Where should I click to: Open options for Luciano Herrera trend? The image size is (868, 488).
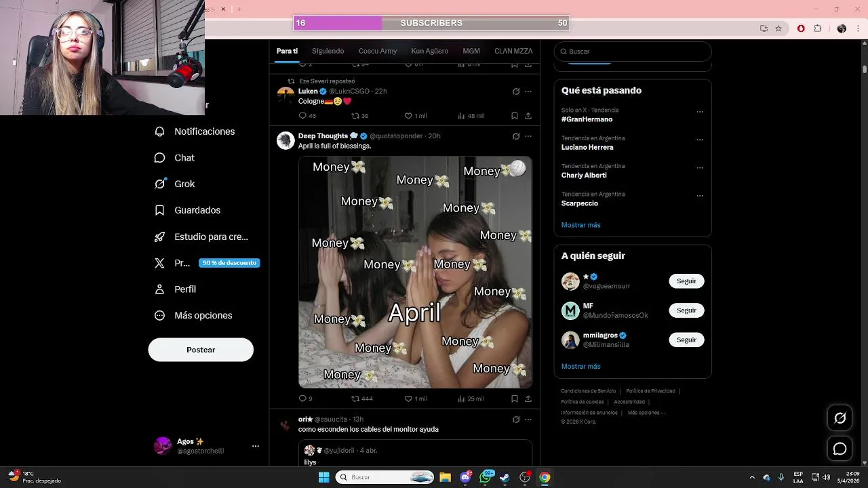click(700, 140)
